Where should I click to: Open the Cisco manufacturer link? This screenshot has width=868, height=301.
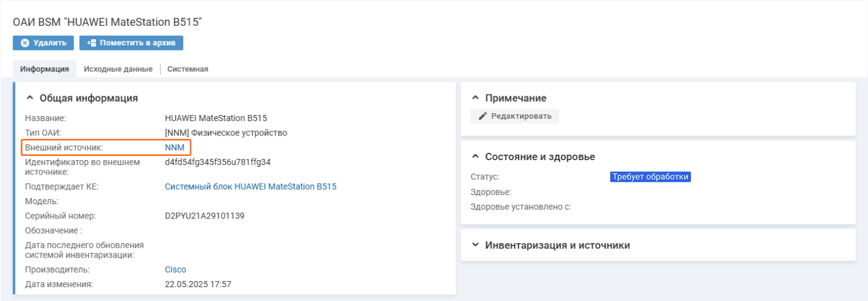(x=175, y=270)
